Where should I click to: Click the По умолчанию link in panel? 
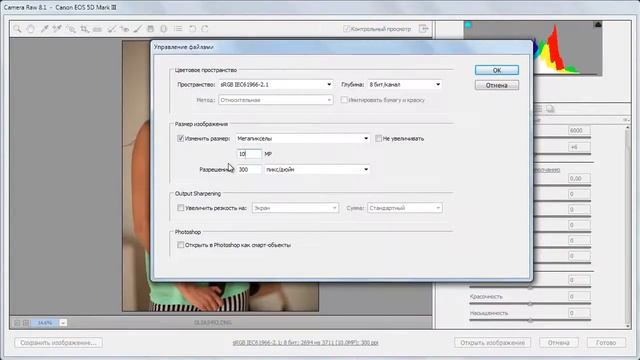tap(546, 170)
